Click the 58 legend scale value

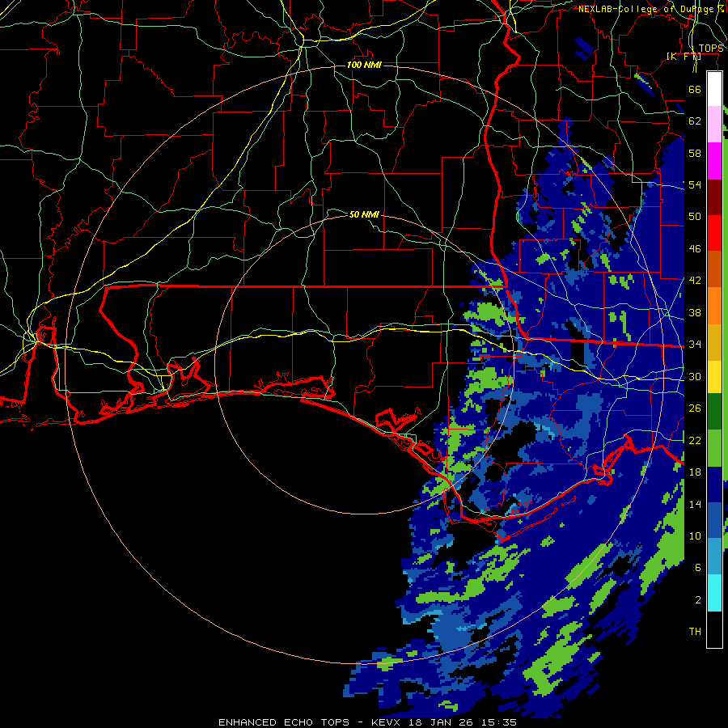(695, 153)
